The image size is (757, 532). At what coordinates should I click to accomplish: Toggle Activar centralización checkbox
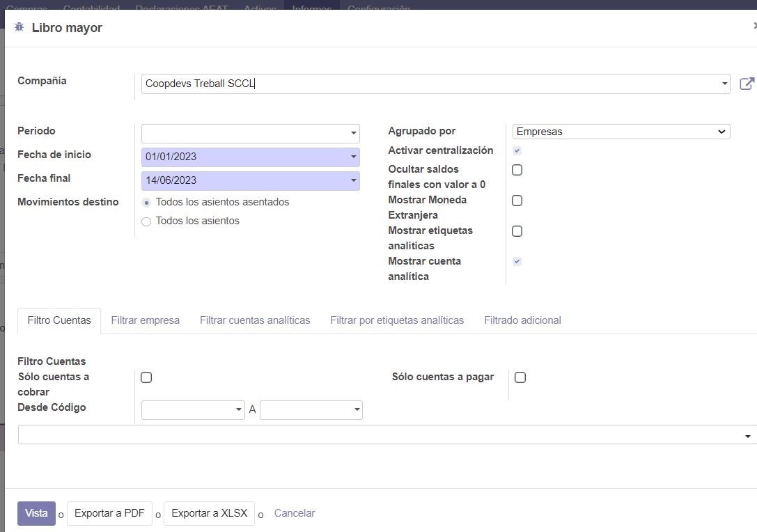pos(517,150)
